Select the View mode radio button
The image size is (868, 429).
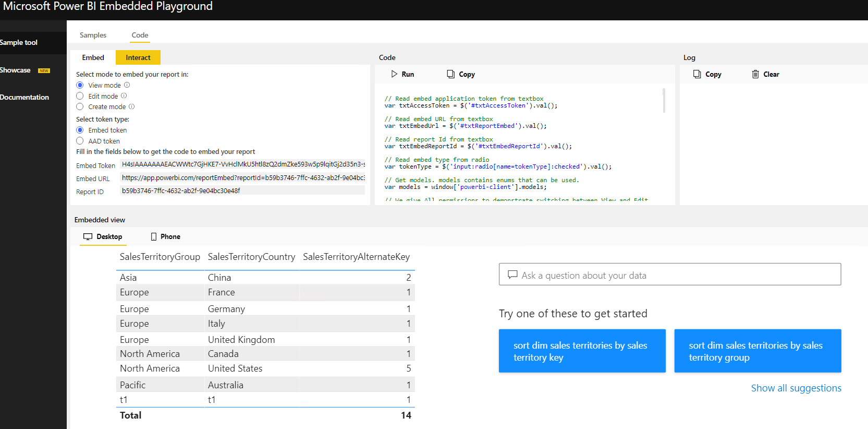pos(80,85)
